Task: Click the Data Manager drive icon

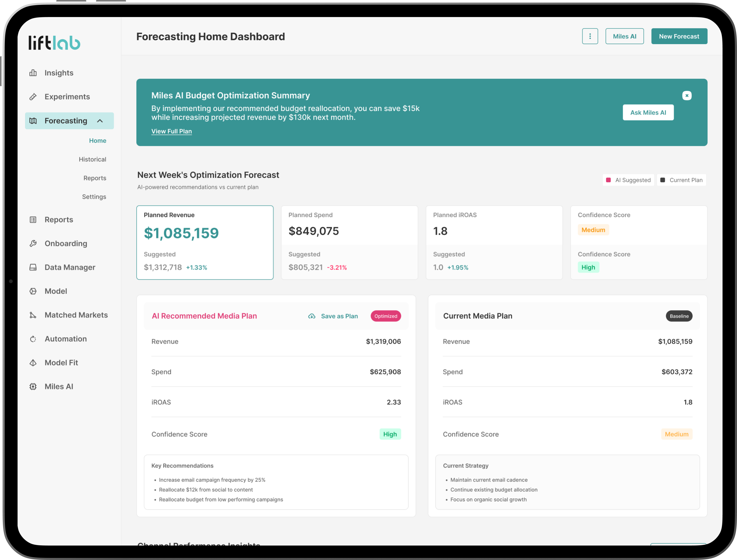Action: [33, 267]
